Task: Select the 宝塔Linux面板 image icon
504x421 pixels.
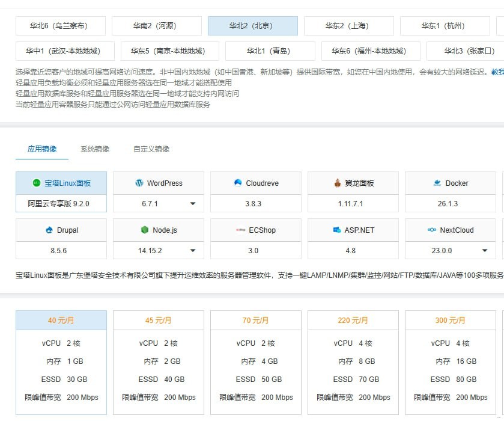Action: 36,183
